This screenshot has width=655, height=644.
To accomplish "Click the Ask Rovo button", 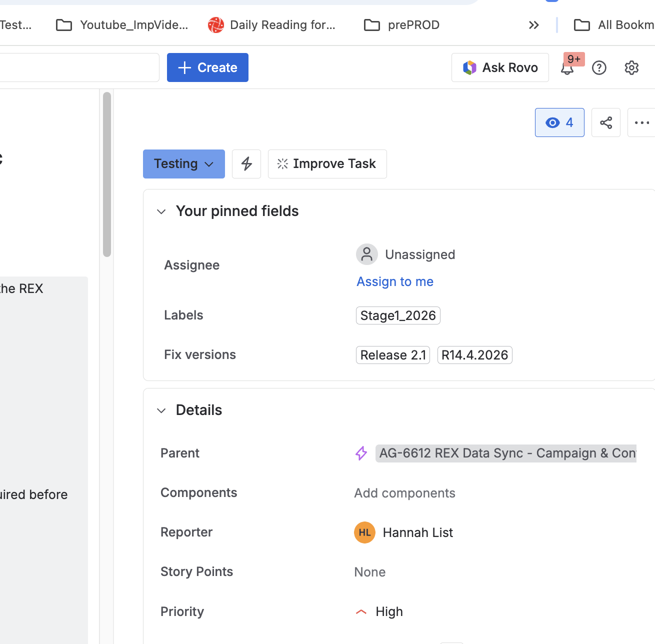I will tap(500, 67).
